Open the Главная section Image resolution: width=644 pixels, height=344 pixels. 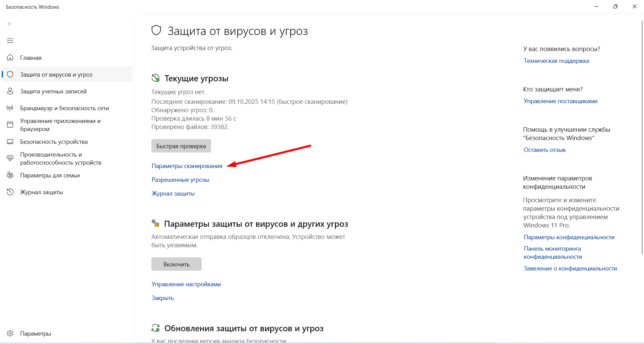tap(67, 57)
